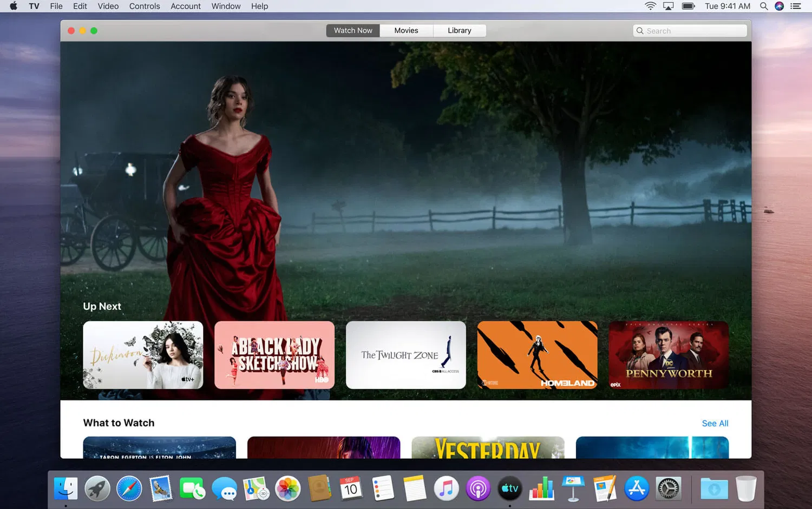Open Spotlight search in the menu bar
Screen dimensions: 812x509
(x=764, y=6)
